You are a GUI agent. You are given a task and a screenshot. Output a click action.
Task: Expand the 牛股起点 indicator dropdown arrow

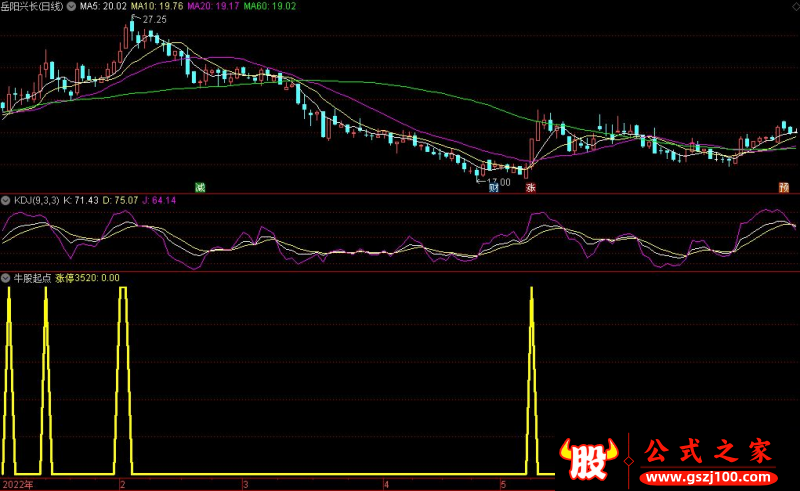(6, 278)
